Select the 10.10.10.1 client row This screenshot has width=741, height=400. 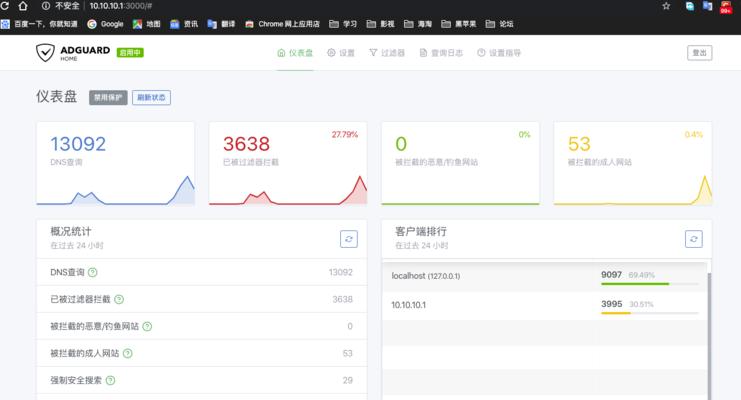544,305
